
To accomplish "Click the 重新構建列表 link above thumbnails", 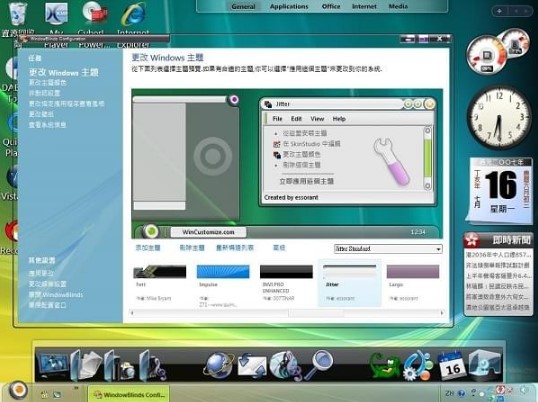I will coord(235,248).
